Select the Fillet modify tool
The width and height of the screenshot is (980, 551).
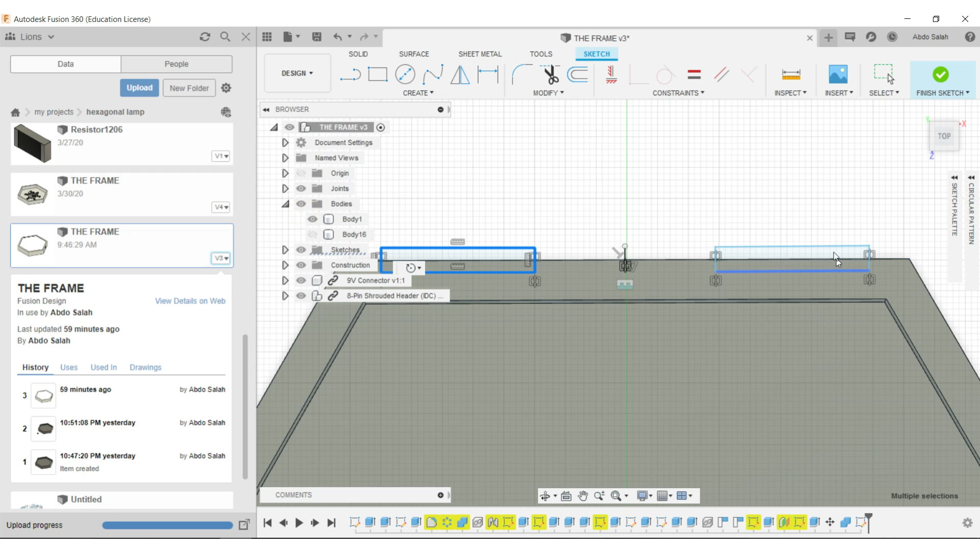522,74
